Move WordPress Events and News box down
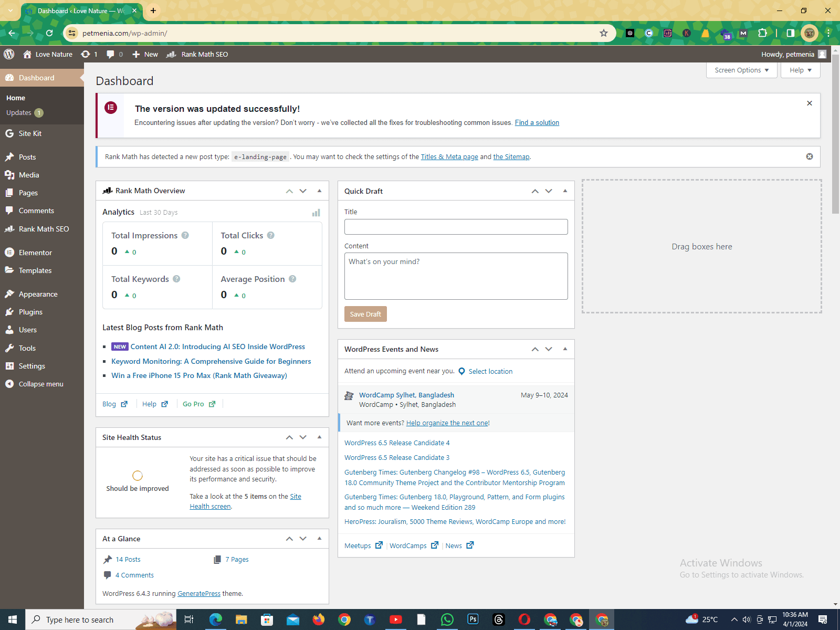 point(549,349)
